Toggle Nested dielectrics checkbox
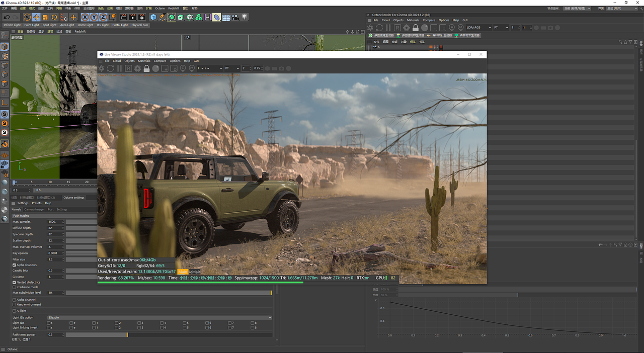This screenshot has height=353, width=644. 14,282
